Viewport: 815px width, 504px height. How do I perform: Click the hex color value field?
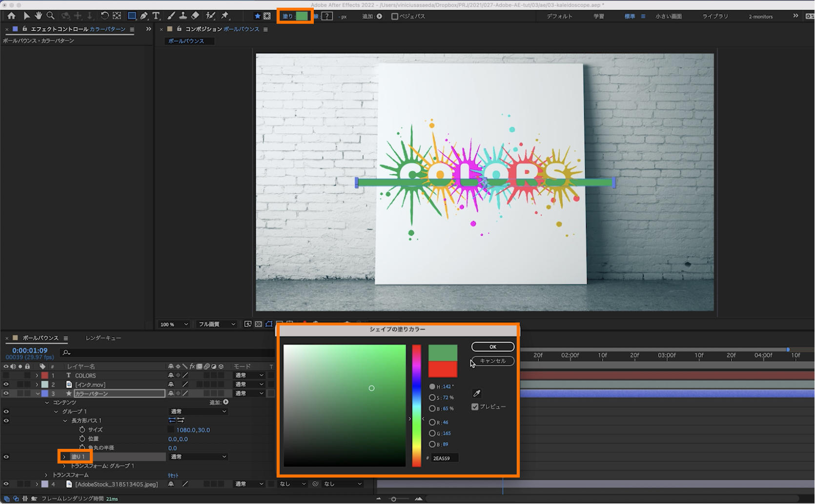coord(445,458)
